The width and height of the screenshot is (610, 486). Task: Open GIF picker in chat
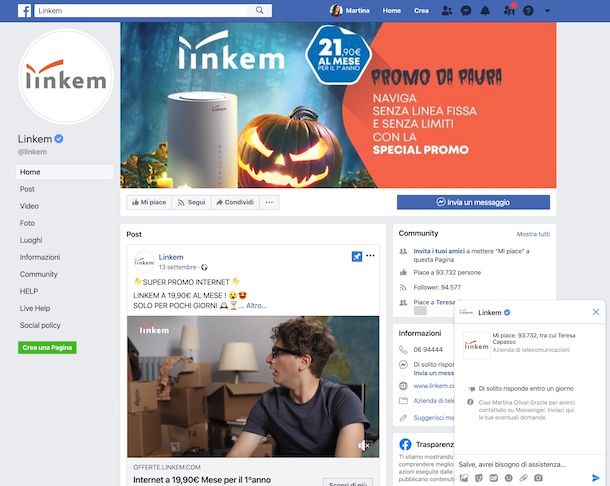tap(493, 478)
